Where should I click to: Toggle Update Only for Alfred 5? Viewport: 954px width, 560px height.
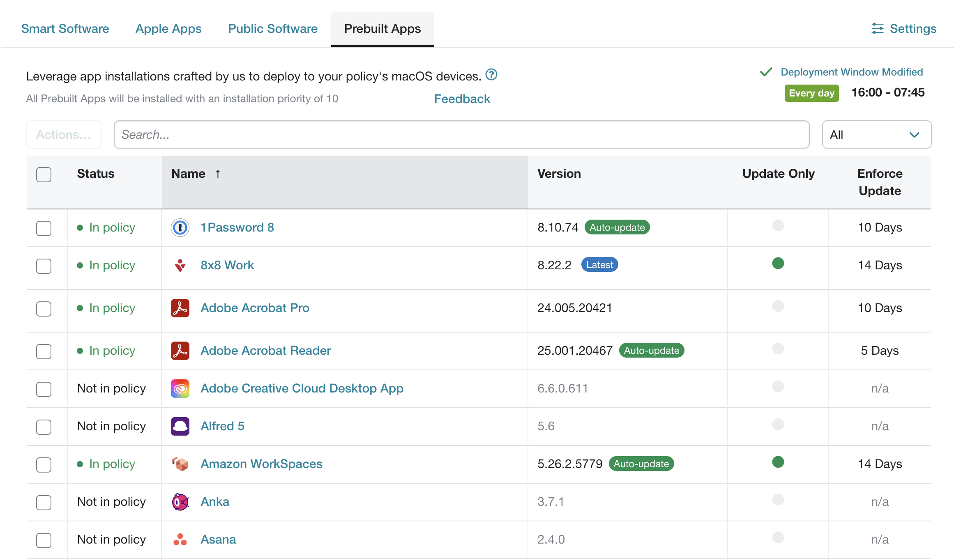point(778,424)
